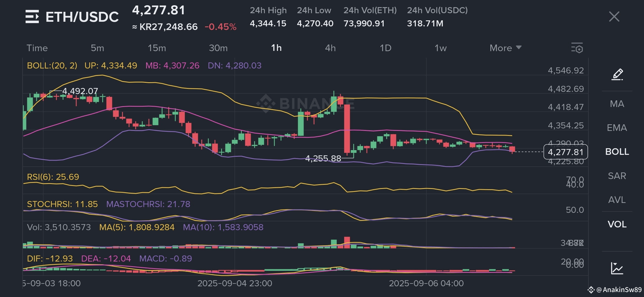Enable the EMA overlay indicator
The image size is (644, 297).
coord(617,128)
